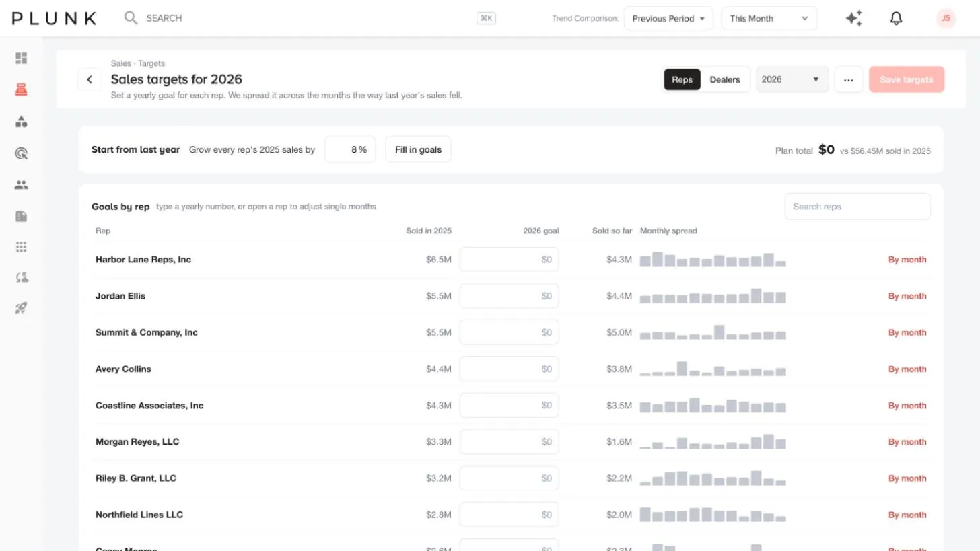Switch to the Dealers view
The image size is (980, 551).
click(x=725, y=79)
